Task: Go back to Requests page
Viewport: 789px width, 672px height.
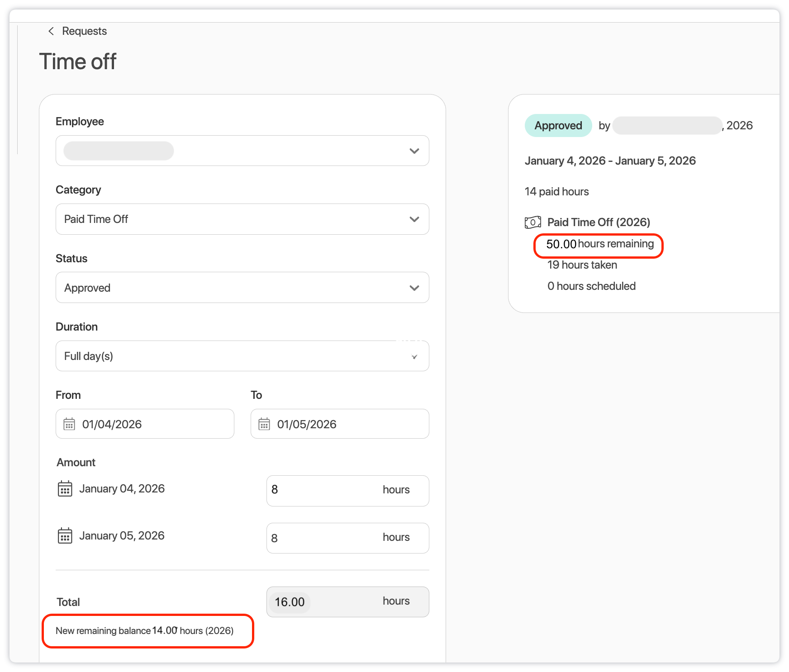Action: (84, 31)
